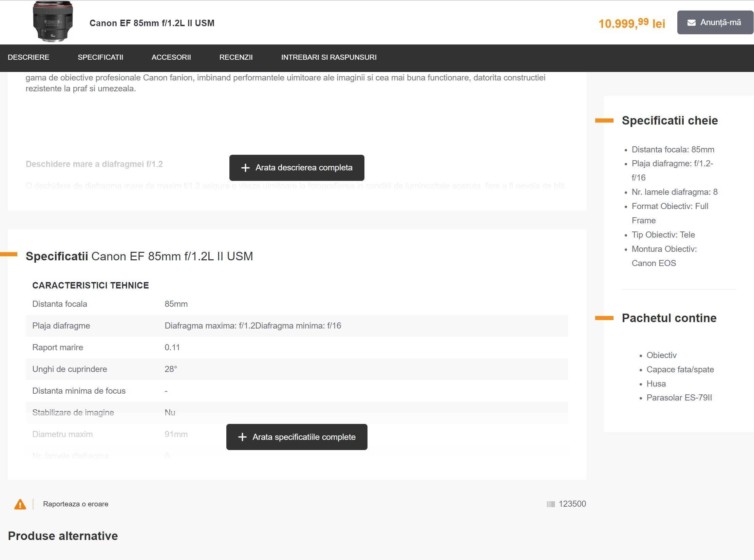Click the Specificatii Canon EF 85mm section heading
This screenshot has height=560, width=754.
(139, 256)
